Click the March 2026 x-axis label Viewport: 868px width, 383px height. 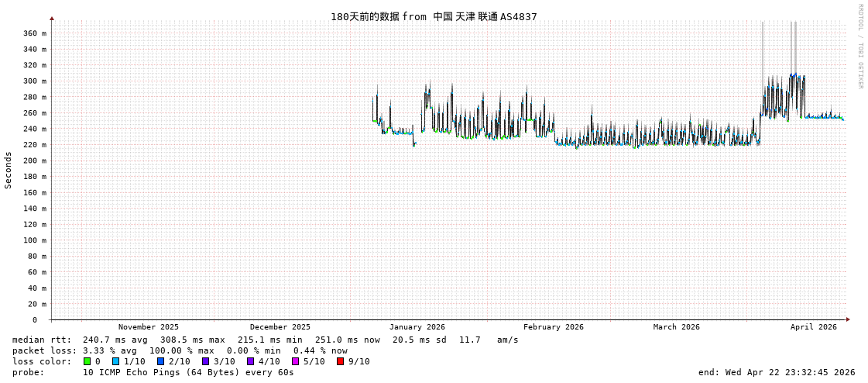pyautogui.click(x=676, y=327)
